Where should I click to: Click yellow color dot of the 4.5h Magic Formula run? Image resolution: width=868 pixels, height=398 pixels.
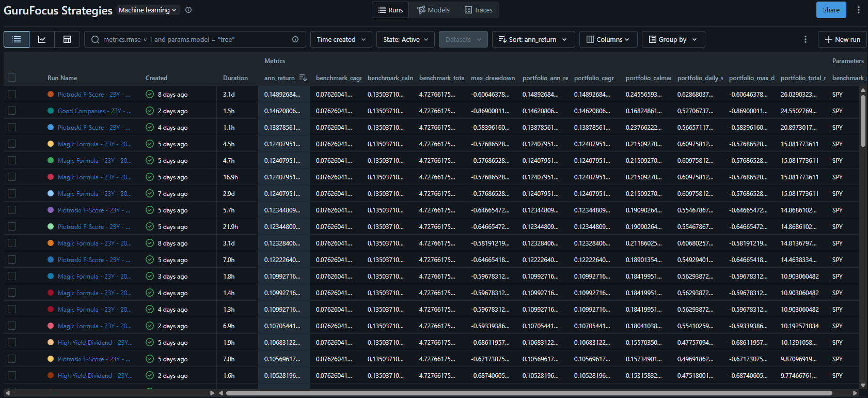tap(51, 144)
